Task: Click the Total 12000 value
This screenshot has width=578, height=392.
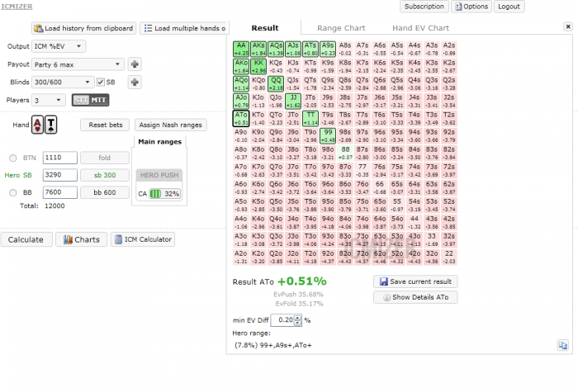Action: pyautogui.click(x=54, y=206)
